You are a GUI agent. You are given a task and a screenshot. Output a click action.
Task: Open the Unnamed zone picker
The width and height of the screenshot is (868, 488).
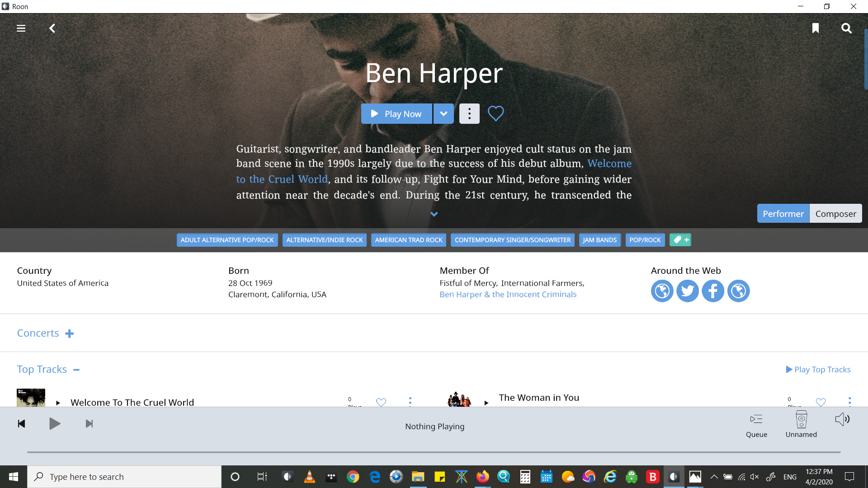pyautogui.click(x=801, y=424)
